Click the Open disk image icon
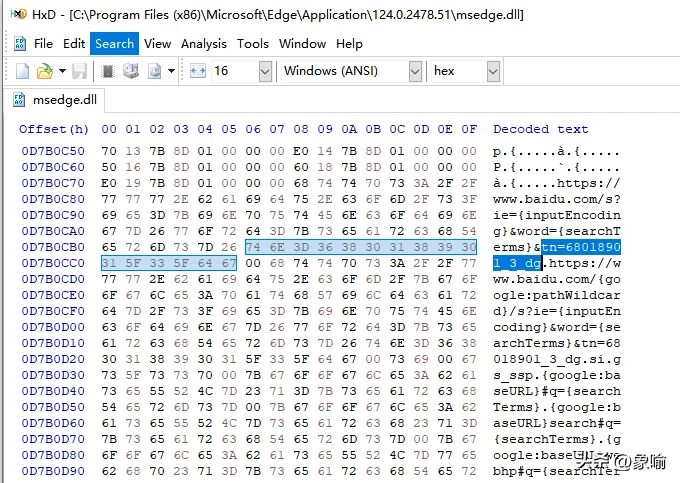680x483 pixels. [154, 71]
